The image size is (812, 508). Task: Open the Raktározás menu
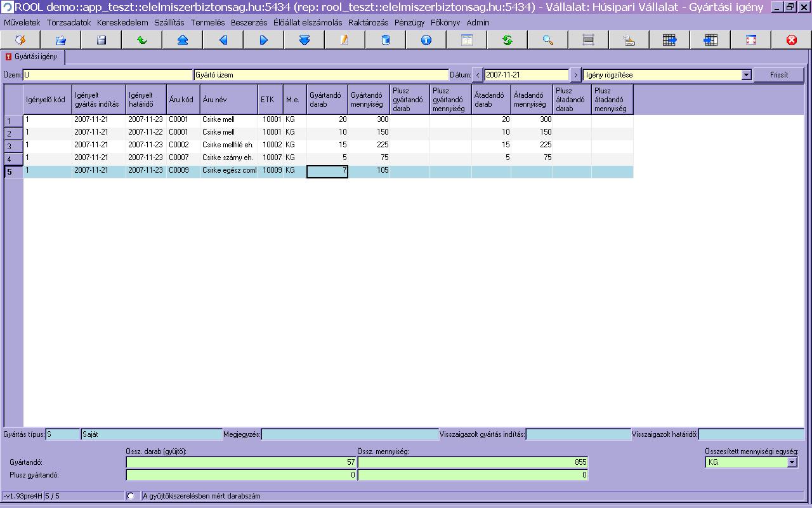click(368, 22)
